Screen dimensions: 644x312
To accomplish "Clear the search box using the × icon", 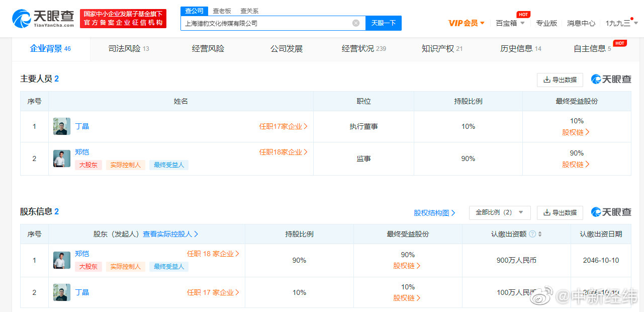I will coord(356,23).
